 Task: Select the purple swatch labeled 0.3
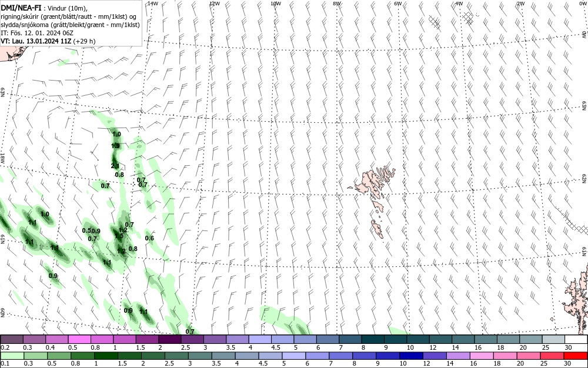(34, 340)
